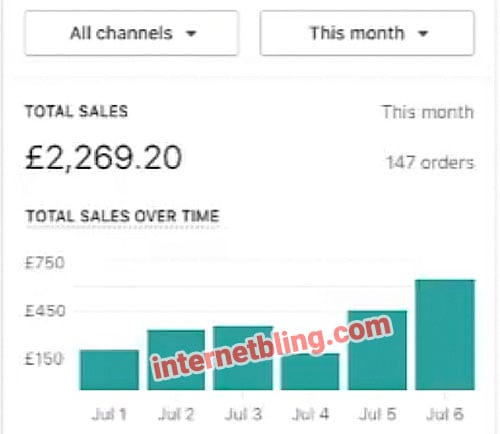
Task: Open the All channels dropdown
Action: point(131,33)
